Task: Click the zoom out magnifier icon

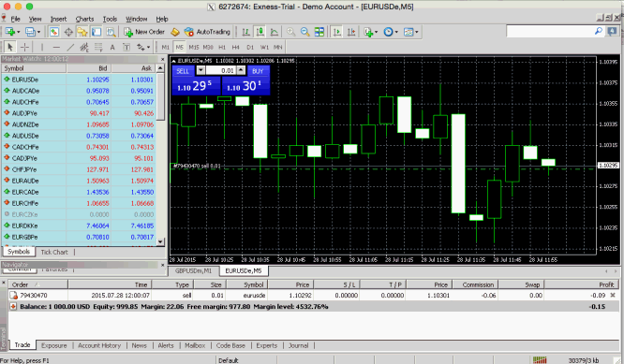Action: tap(305, 32)
